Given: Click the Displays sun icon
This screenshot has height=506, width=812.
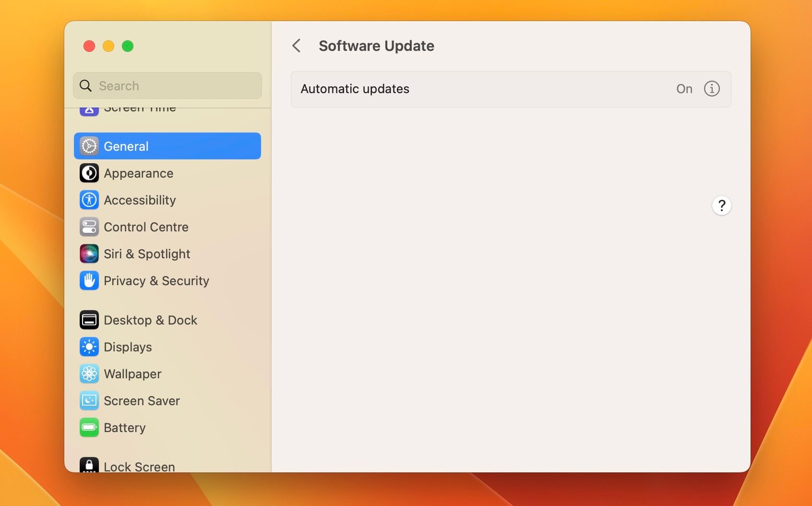Looking at the screenshot, I should [89, 347].
